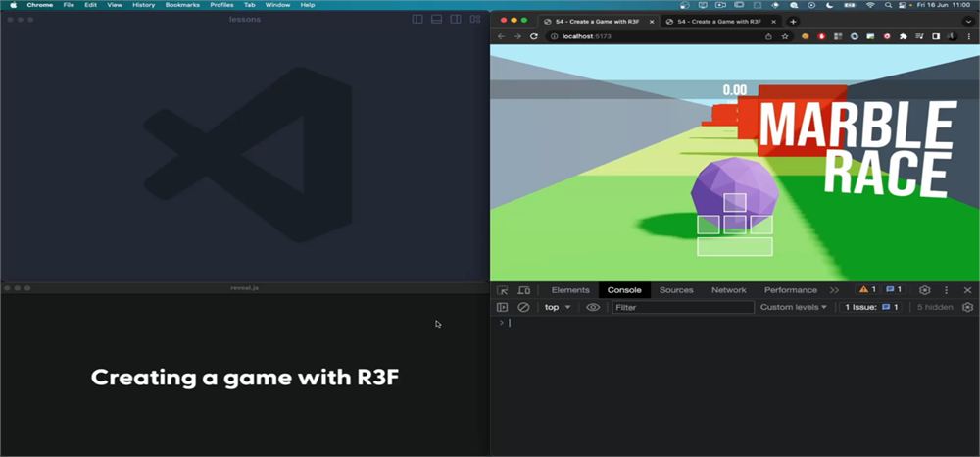The width and height of the screenshot is (980, 457).
Task: Switch to the Sources tab
Action: click(676, 290)
